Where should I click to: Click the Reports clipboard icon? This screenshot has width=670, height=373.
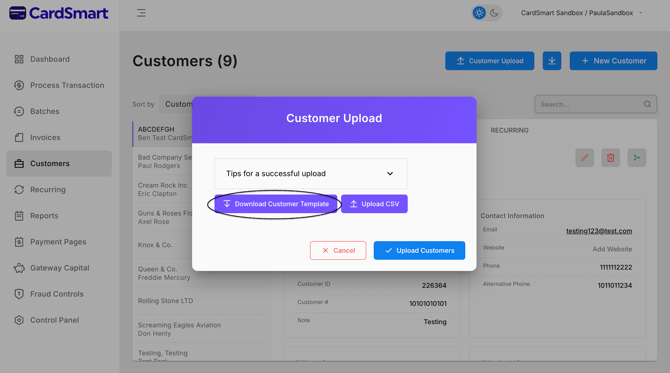click(x=19, y=215)
